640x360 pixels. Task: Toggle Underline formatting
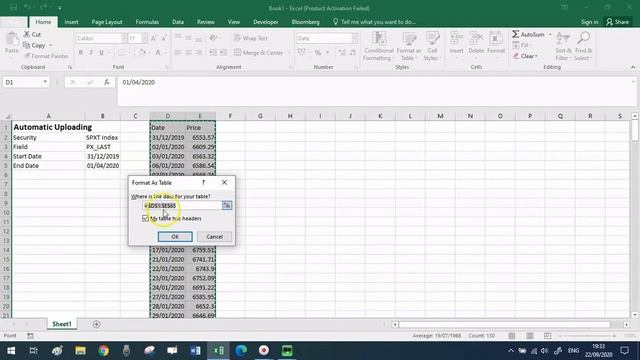pyautogui.click(x=101, y=53)
